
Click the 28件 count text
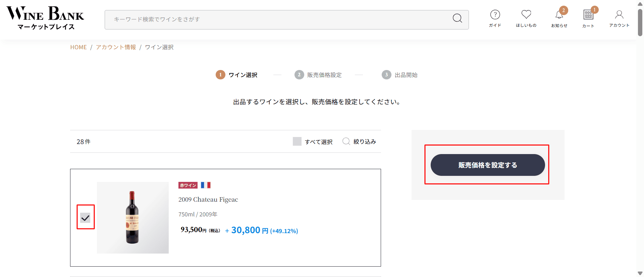[x=84, y=142]
